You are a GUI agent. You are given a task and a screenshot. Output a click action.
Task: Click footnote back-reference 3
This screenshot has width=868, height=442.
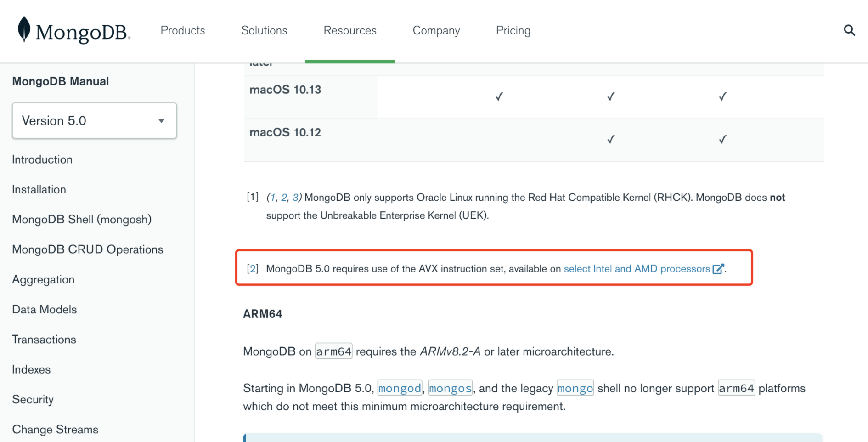[x=295, y=198]
